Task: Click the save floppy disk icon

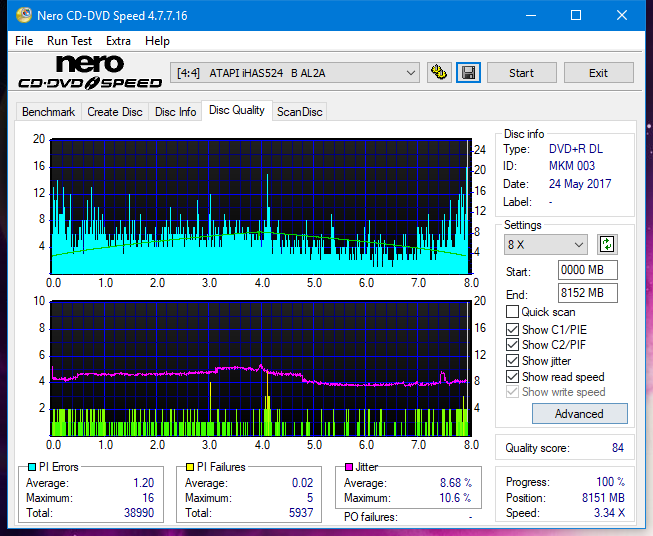Action: [x=468, y=73]
